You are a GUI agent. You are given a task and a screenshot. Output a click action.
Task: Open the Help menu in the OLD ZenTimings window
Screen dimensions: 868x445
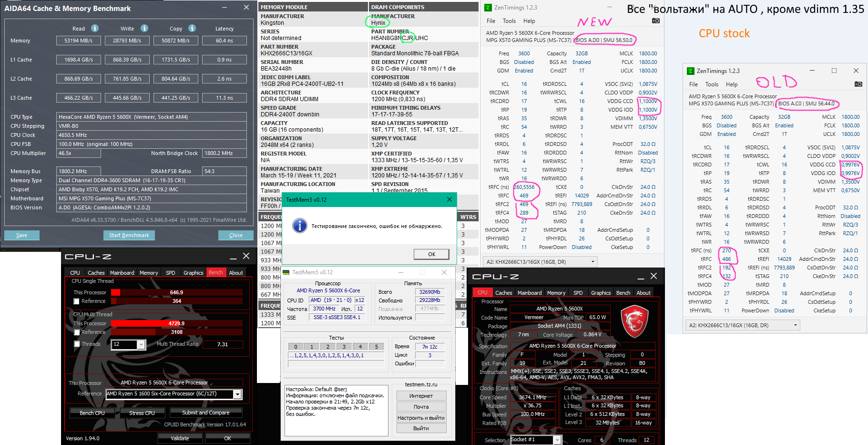[x=732, y=84]
